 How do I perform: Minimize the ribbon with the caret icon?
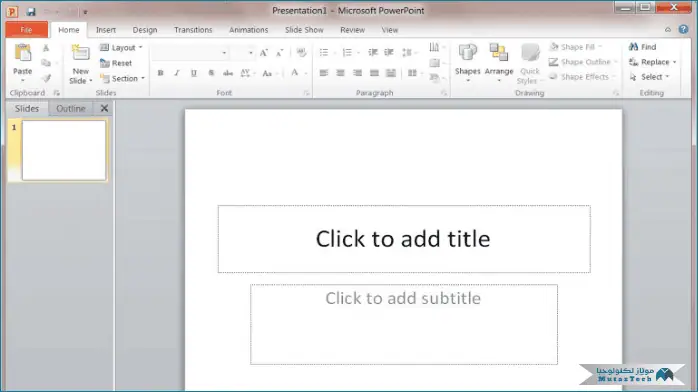point(668,30)
